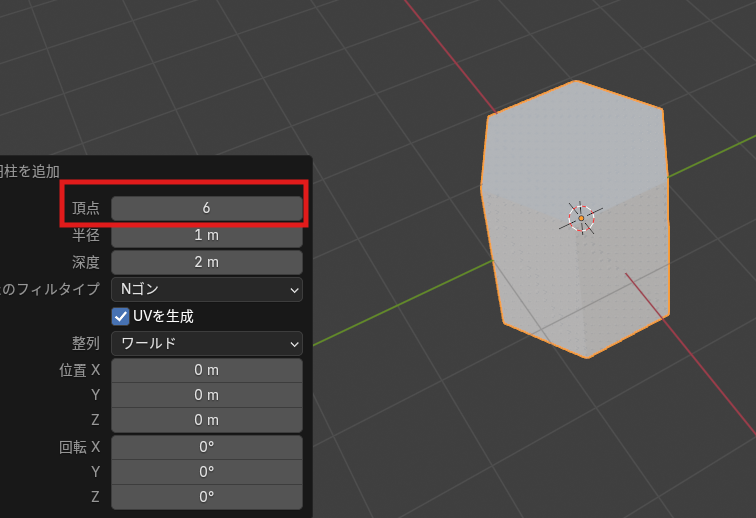Click the 3D cursor at the object origin

[x=581, y=218]
